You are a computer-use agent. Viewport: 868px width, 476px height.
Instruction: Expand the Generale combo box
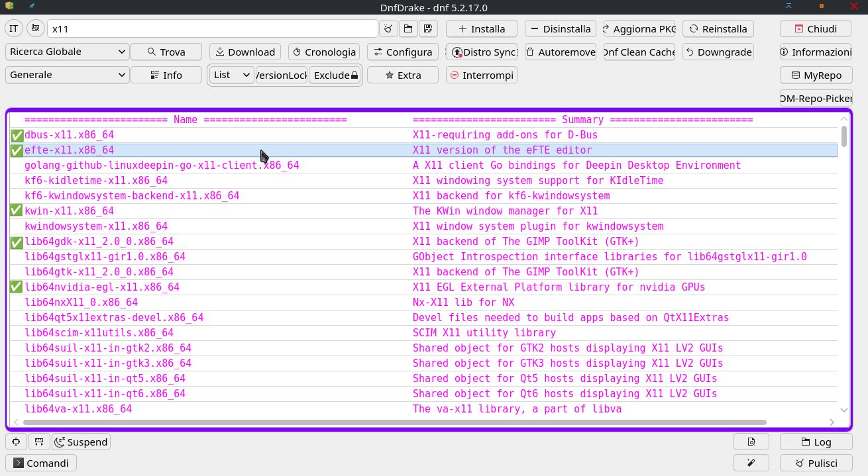click(x=68, y=75)
